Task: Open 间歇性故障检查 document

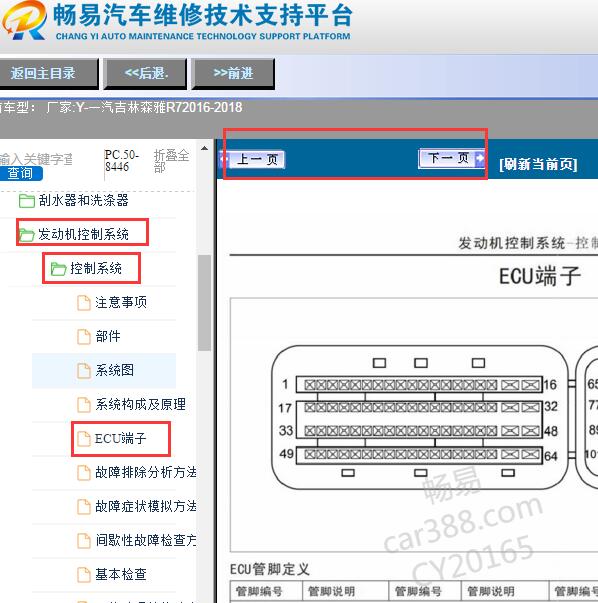Action: [x=145, y=540]
